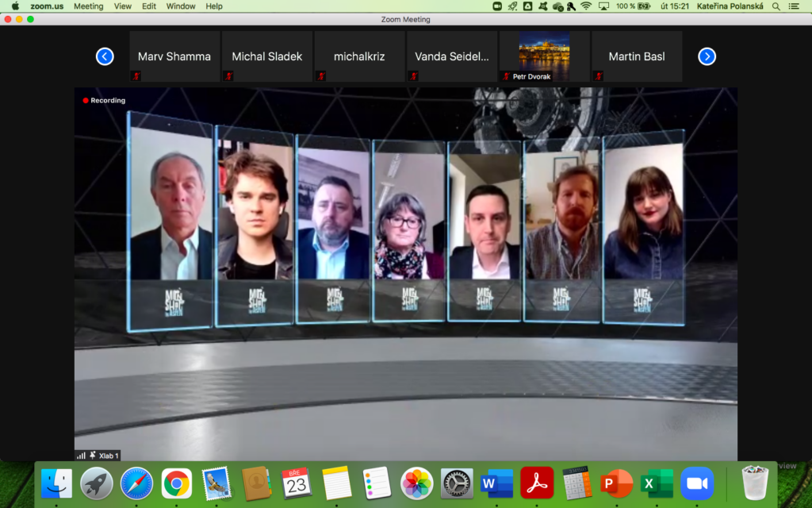
Task: Open Adobe Acrobat in the dock
Action: click(x=537, y=483)
